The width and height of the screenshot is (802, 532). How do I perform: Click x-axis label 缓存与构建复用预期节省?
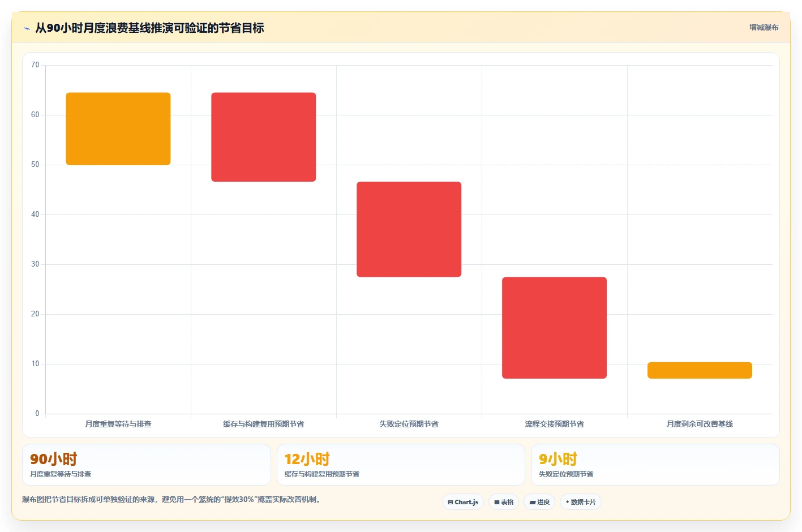[x=264, y=424]
